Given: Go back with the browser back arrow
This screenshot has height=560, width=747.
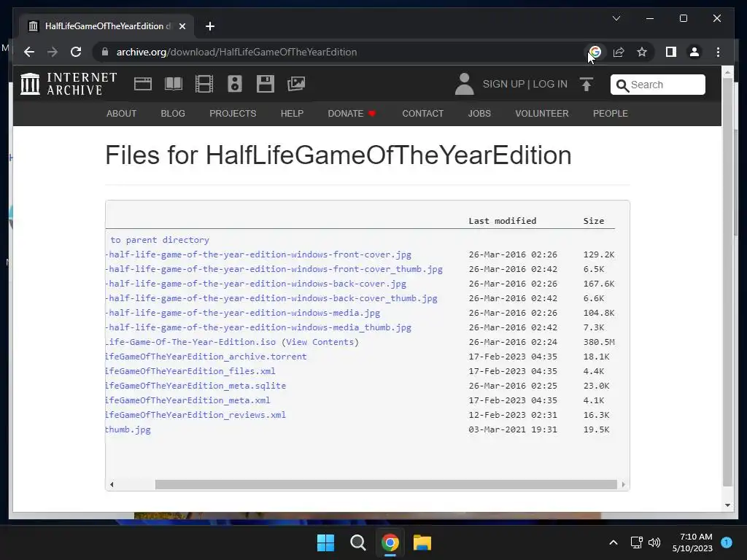Looking at the screenshot, I should (29, 52).
